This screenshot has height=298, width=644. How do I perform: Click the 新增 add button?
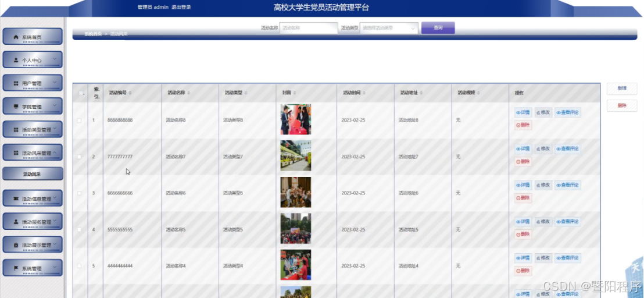(x=622, y=88)
